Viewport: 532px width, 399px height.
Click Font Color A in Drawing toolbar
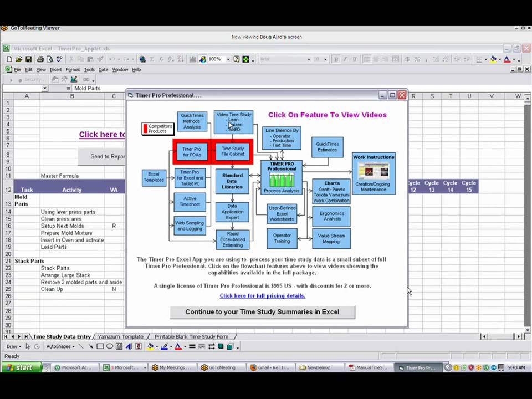coord(178,346)
